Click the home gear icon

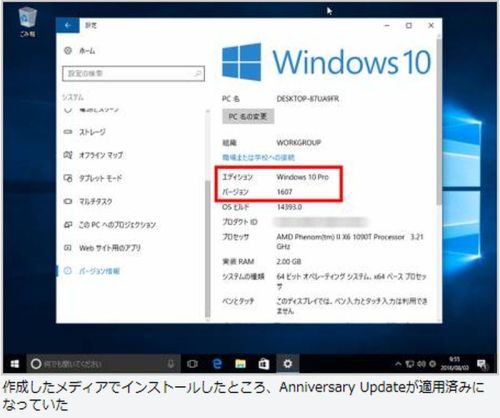[68, 51]
